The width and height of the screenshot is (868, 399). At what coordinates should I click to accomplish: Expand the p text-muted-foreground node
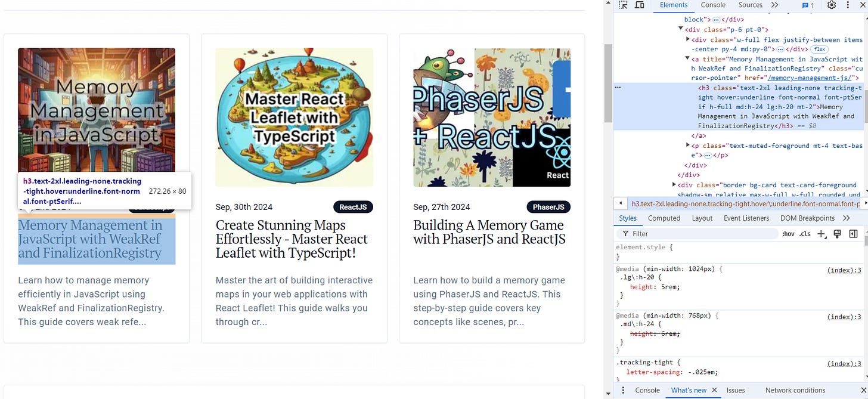point(688,145)
